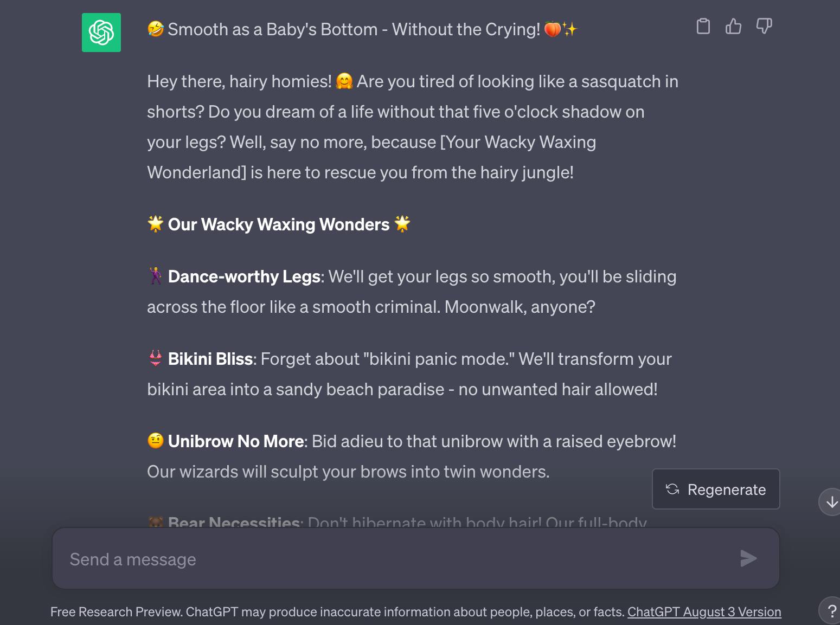Click the Our Wacky Waxing Wonders heading
The image size is (840, 625).
pos(278,224)
